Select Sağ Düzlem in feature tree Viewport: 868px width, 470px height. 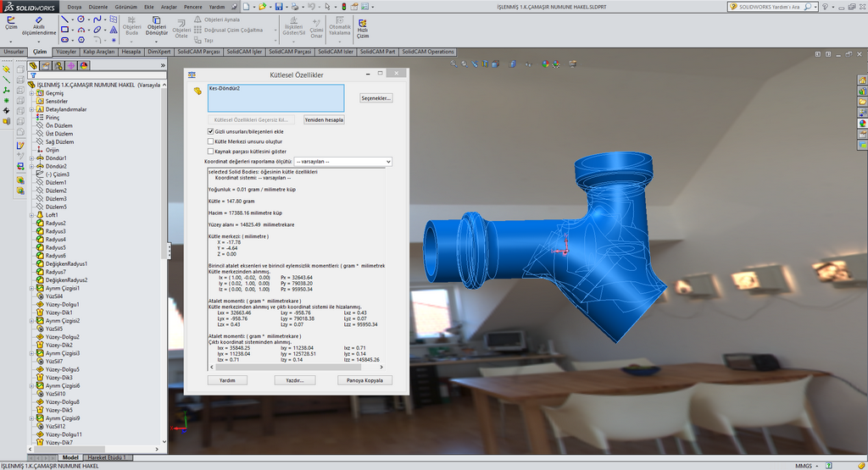59,142
